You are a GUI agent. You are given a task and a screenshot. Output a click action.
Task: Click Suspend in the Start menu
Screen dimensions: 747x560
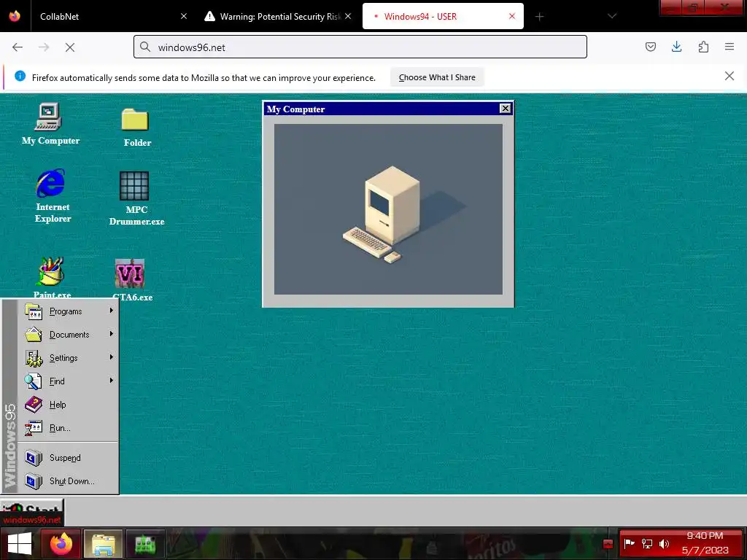pyautogui.click(x=69, y=458)
